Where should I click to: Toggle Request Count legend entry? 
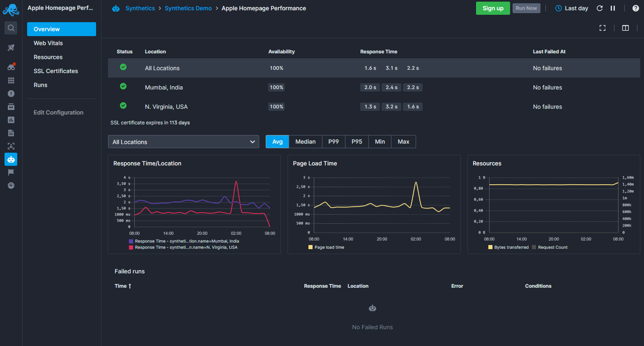point(550,247)
